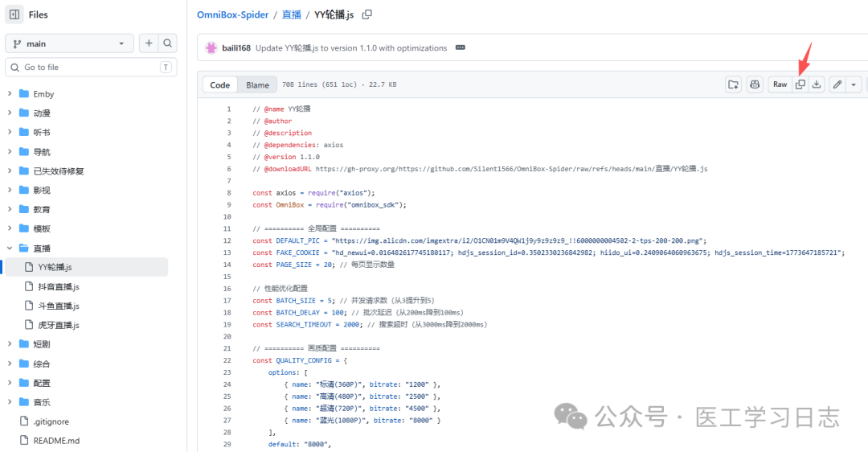Open 抖音直播.js in the file tree
This screenshot has height=452, width=868.
coord(58,286)
